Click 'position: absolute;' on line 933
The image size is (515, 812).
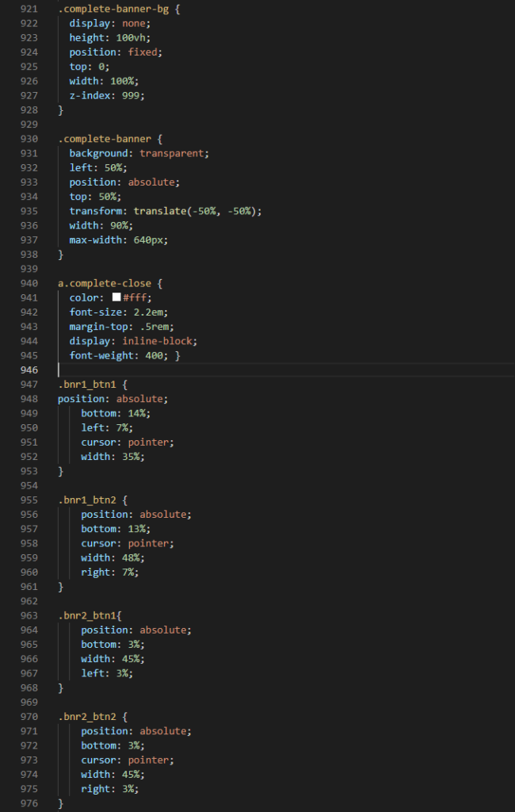(124, 182)
